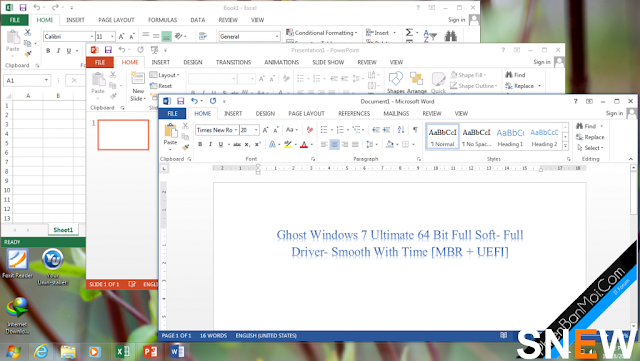Image resolution: width=640 pixels, height=361 pixels.
Task: Open Word's Font dialog launcher arrow
Action: pos(313,159)
